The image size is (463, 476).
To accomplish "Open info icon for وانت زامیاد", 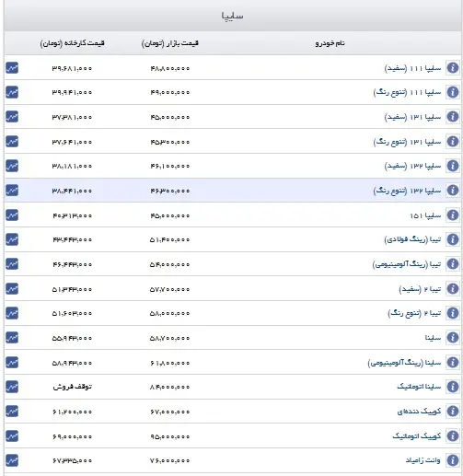I will (x=453, y=460).
